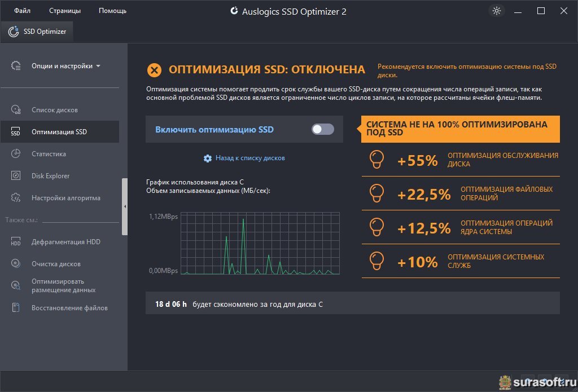Screen dimensions: 578x392
Task: Open Очистка дисков link
Action: (56, 264)
